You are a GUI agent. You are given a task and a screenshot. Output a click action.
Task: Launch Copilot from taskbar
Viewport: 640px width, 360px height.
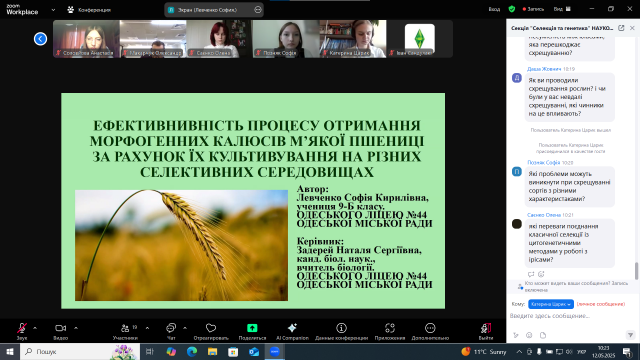click(171, 351)
